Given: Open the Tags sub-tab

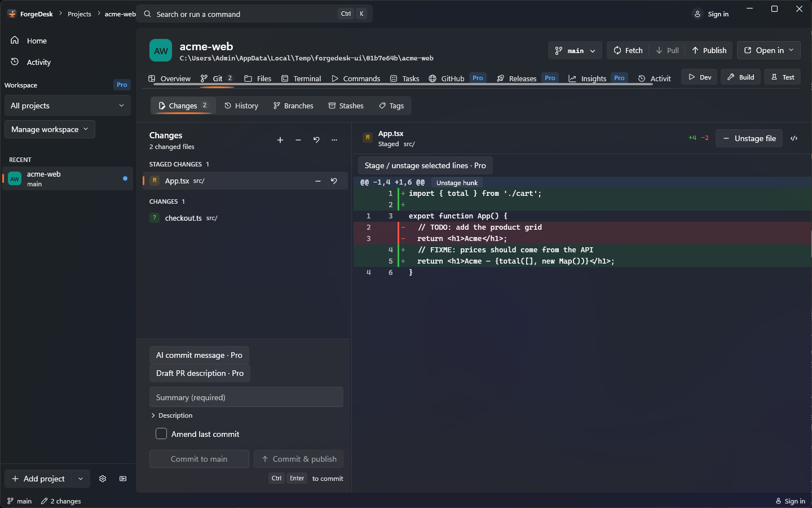Looking at the screenshot, I should [x=391, y=106].
